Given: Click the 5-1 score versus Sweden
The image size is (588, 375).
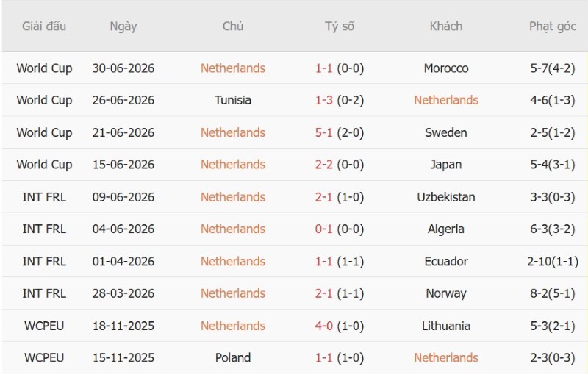Looking at the screenshot, I should pos(323,132).
